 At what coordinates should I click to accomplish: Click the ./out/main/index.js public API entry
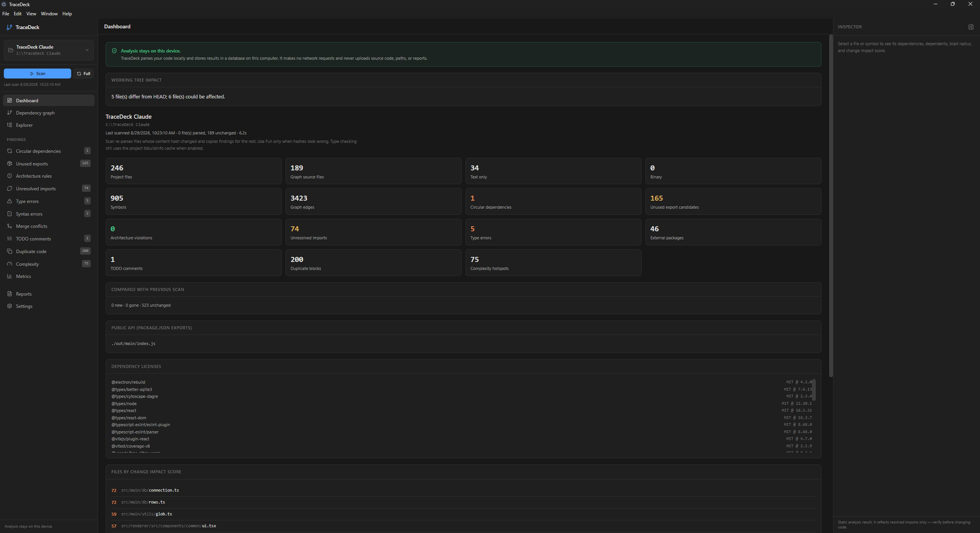click(133, 343)
